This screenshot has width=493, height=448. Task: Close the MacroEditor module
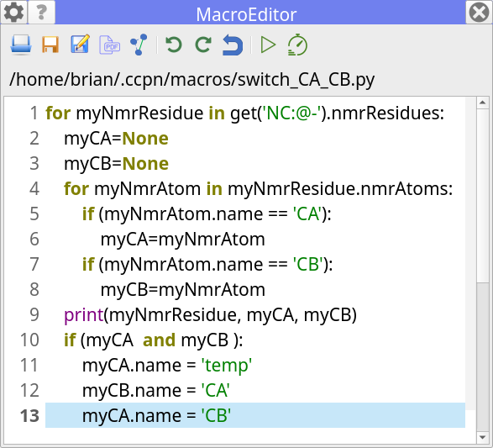[479, 12]
